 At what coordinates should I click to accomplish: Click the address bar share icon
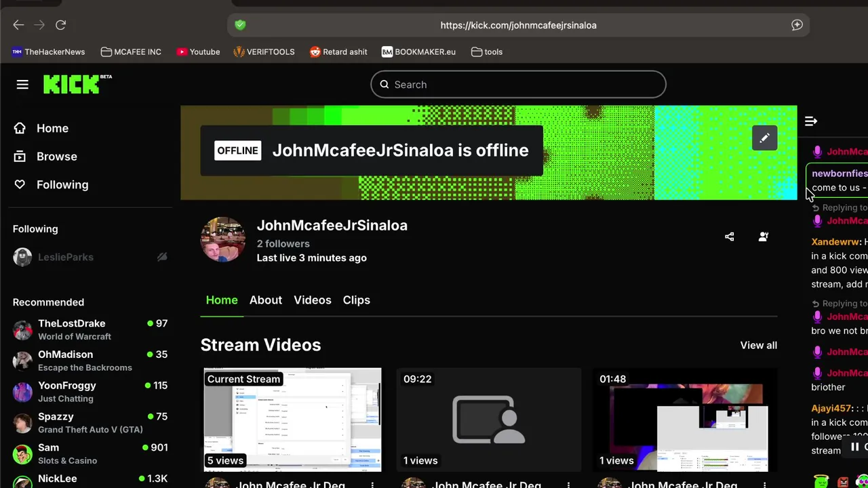pyautogui.click(x=797, y=25)
